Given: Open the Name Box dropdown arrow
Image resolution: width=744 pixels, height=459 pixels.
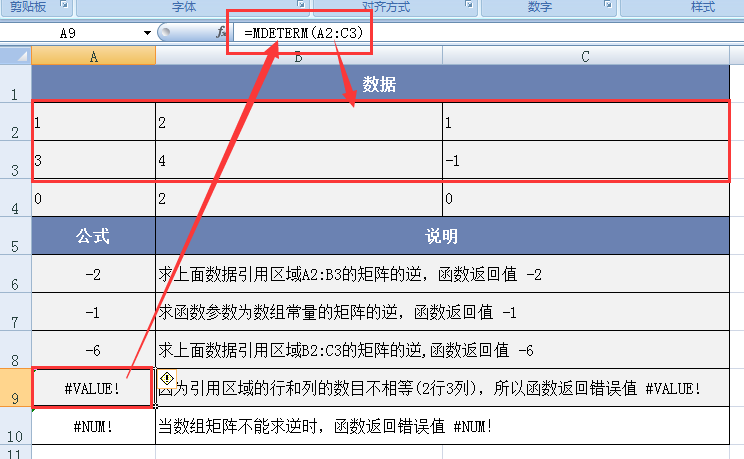Looking at the screenshot, I should pyautogui.click(x=147, y=33).
